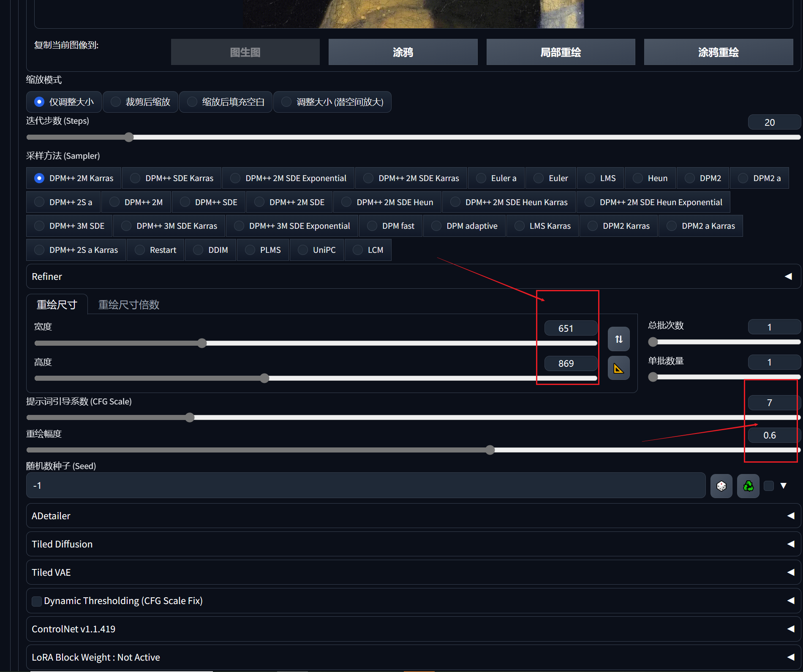Choose the DDIM sampler
The width and height of the screenshot is (803, 672).
coord(210,250)
